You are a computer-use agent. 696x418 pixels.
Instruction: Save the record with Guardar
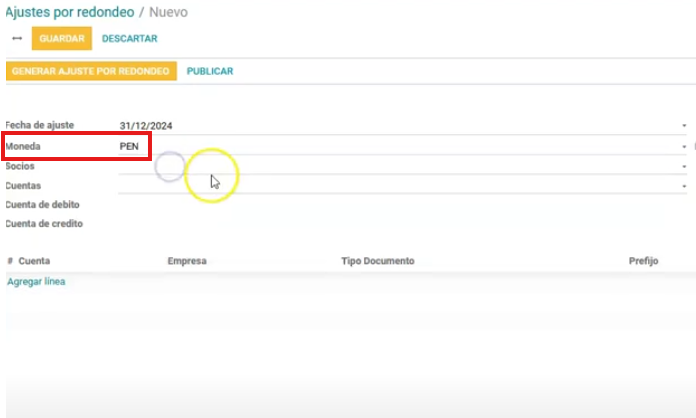(61, 39)
